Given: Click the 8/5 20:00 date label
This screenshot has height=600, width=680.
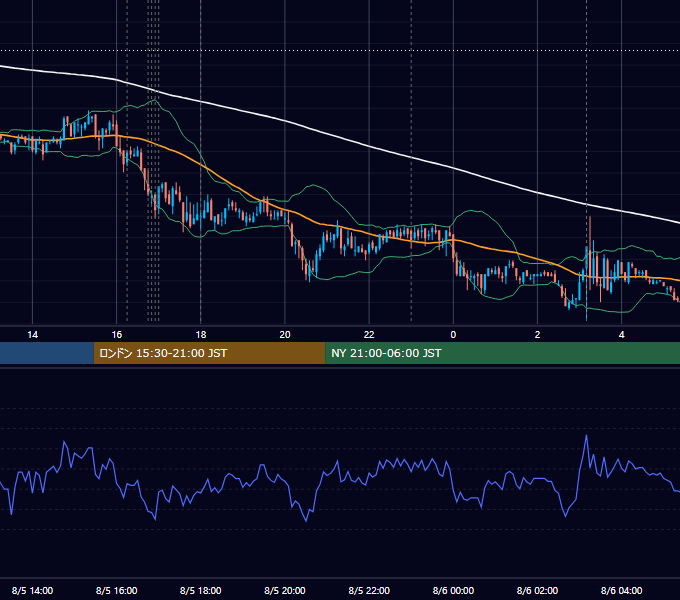Looking at the screenshot, I should pos(285,590).
